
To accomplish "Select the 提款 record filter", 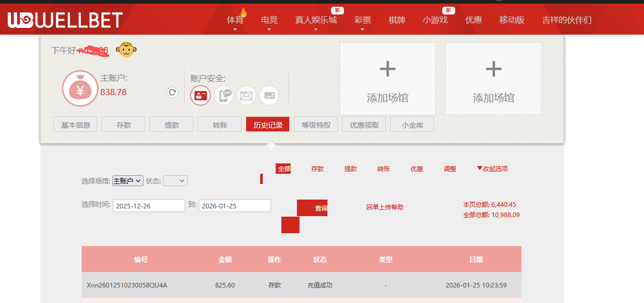I will [351, 169].
